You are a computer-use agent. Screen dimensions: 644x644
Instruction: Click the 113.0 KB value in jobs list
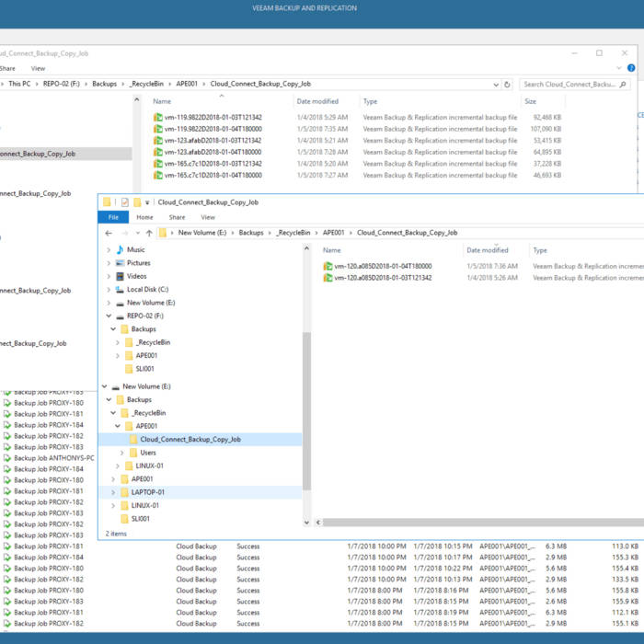[625, 546]
